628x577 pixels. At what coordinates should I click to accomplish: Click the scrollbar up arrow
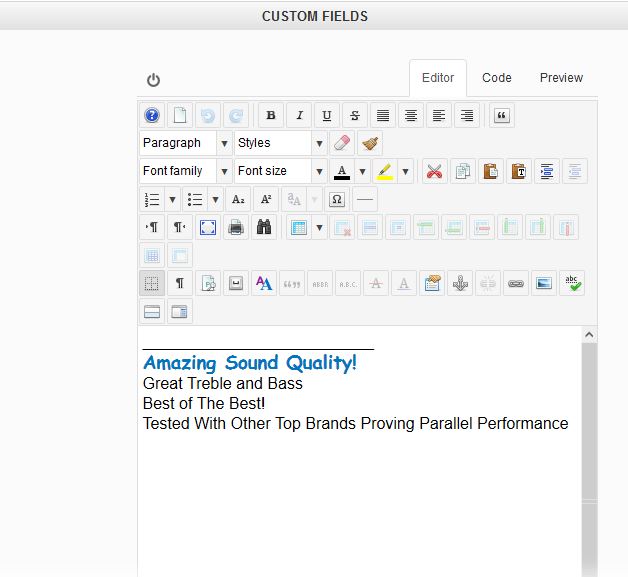pyautogui.click(x=589, y=335)
